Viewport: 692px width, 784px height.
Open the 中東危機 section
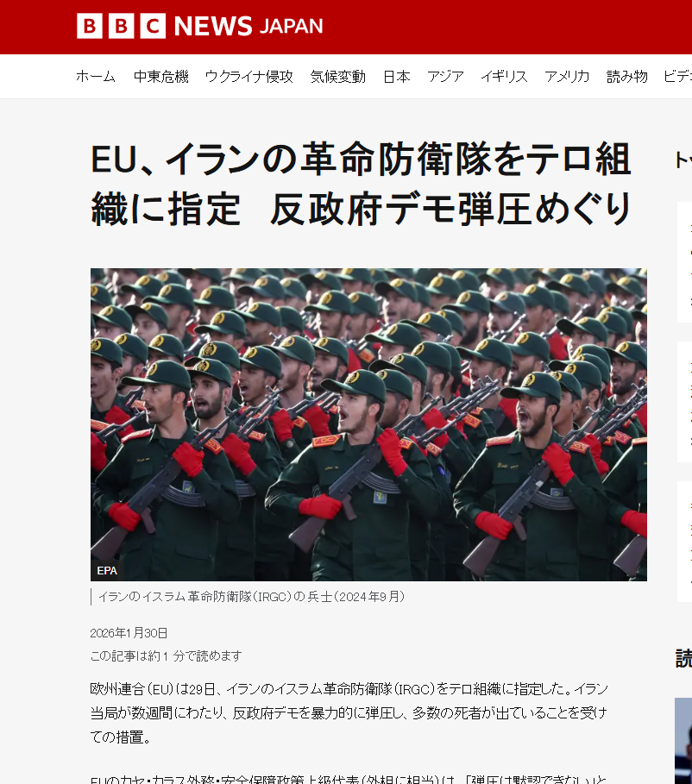[161, 77]
